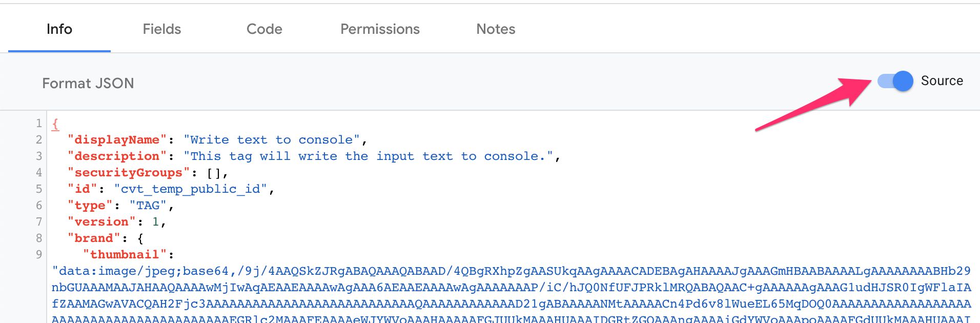Select the Permissions tab
Image resolution: width=980 pixels, height=323 pixels.
click(x=380, y=29)
